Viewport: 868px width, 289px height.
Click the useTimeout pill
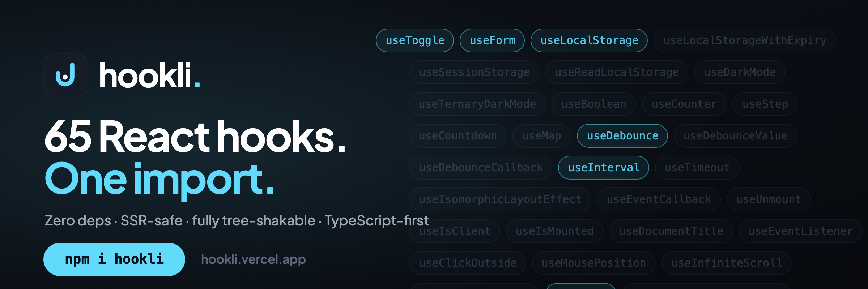[697, 168]
